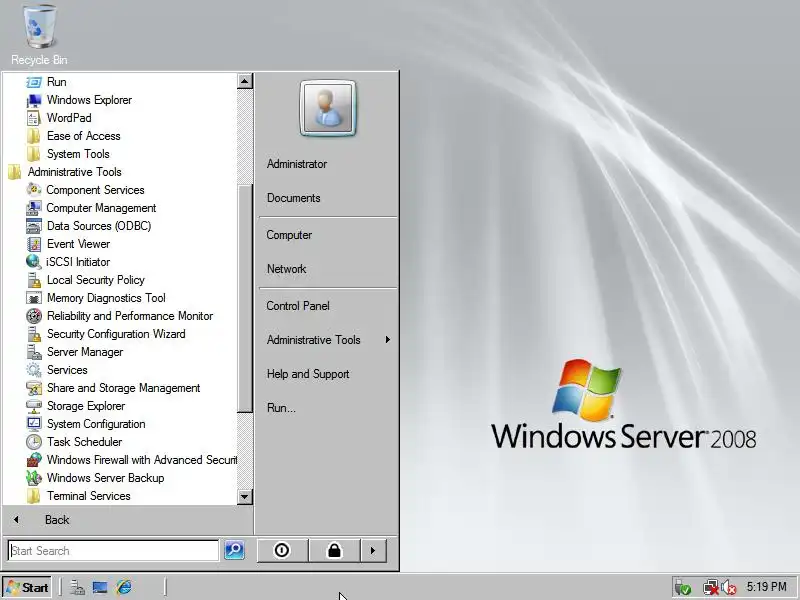Click the programs list scrollbar thumb
The height and width of the screenshot is (600, 800).
[245, 298]
